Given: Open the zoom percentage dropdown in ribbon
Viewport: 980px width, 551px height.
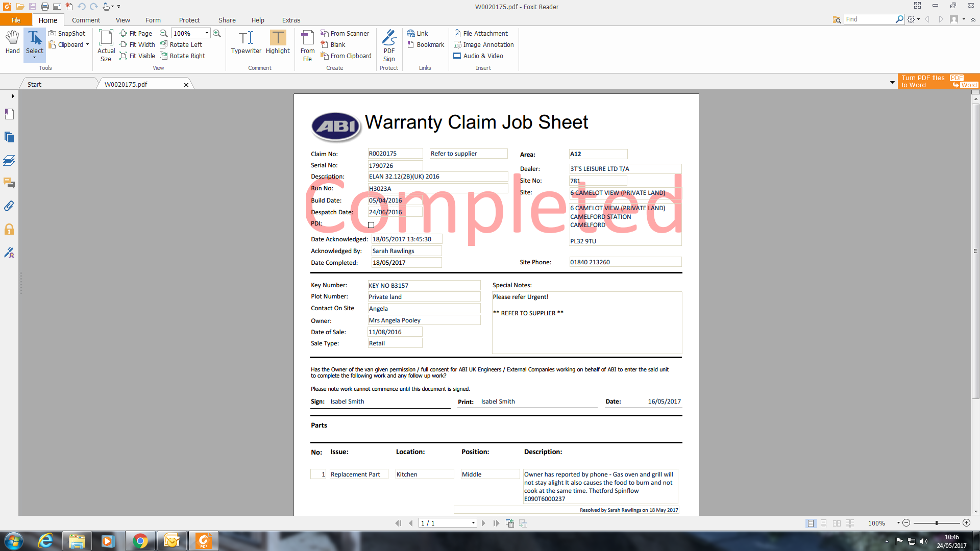Looking at the screenshot, I should pos(207,33).
